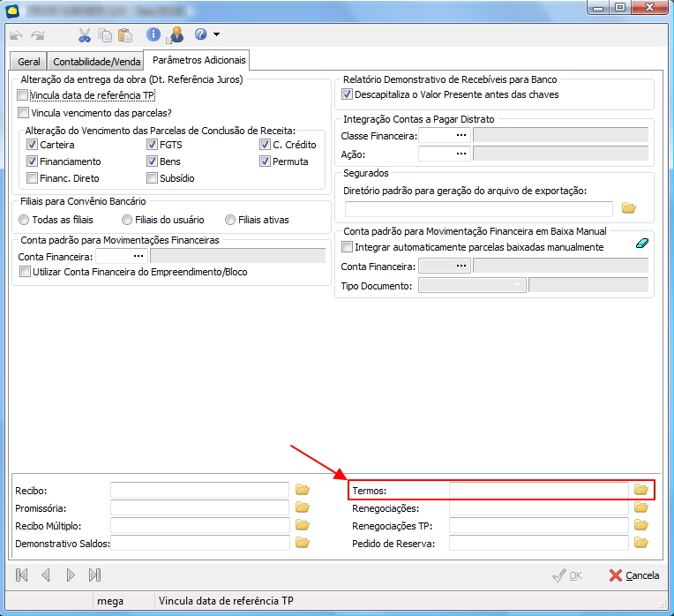Click the Promissória input field

tap(199, 507)
